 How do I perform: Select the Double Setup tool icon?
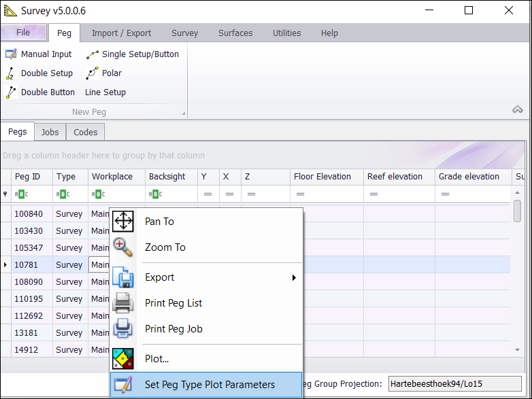click(11, 73)
